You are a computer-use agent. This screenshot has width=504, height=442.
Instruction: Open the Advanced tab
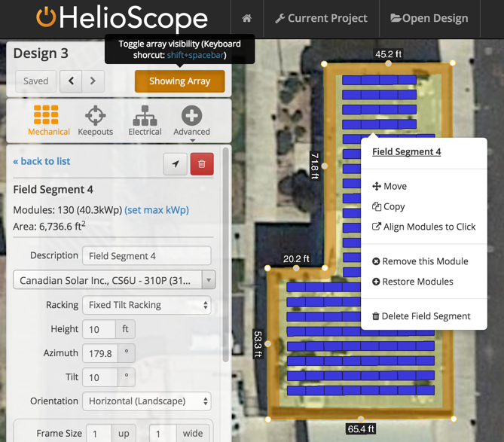pyautogui.click(x=191, y=120)
